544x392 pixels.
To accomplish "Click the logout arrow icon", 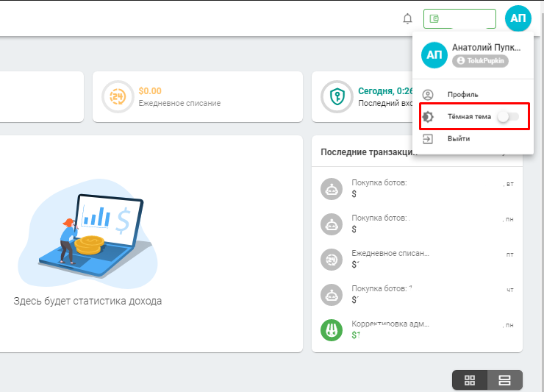I will click(427, 139).
